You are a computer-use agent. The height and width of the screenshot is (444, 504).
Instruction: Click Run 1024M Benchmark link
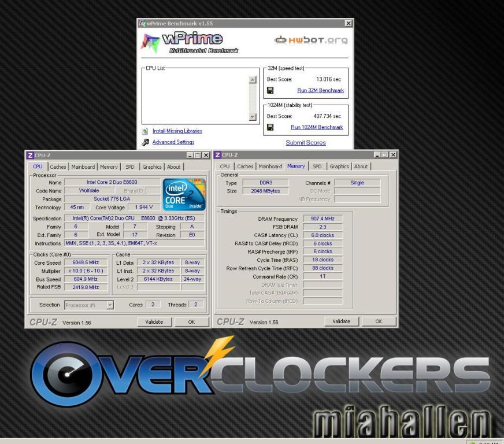click(317, 127)
